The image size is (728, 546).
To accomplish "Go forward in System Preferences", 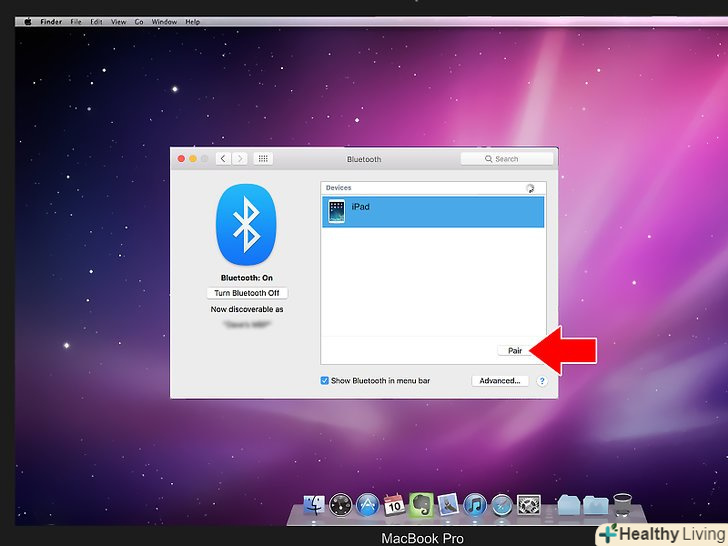I will 240,159.
